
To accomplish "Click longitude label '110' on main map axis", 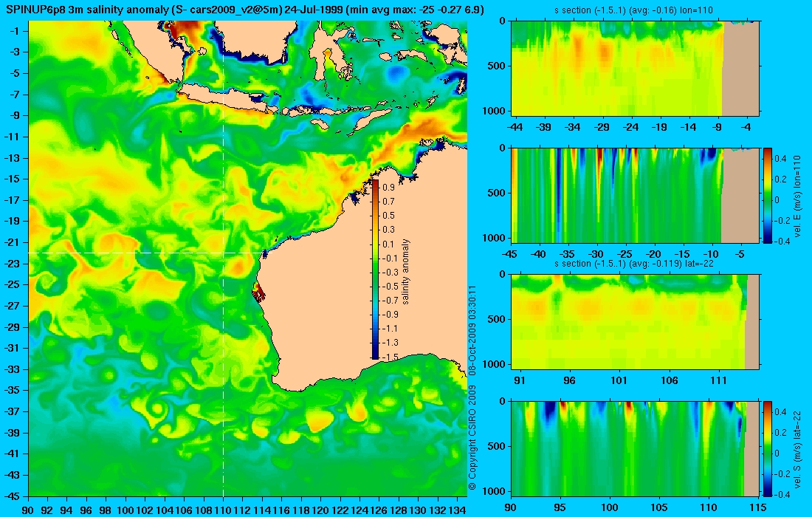I will click(x=223, y=510).
